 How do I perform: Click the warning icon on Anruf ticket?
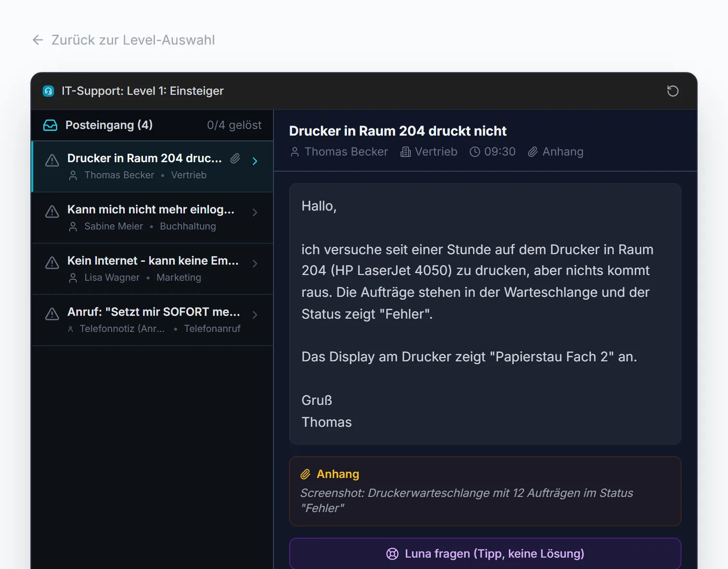tap(52, 314)
